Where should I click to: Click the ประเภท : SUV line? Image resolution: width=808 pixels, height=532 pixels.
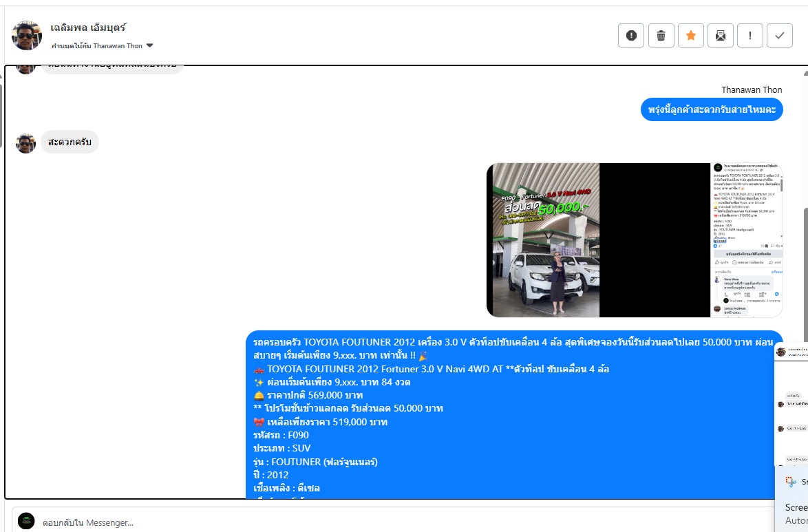[x=282, y=448]
